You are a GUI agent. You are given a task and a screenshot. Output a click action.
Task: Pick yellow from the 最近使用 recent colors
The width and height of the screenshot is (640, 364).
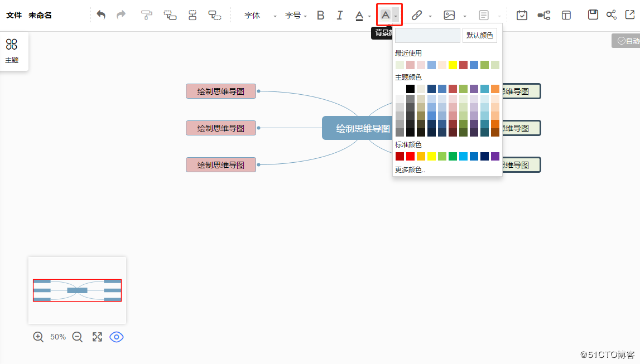453,65
